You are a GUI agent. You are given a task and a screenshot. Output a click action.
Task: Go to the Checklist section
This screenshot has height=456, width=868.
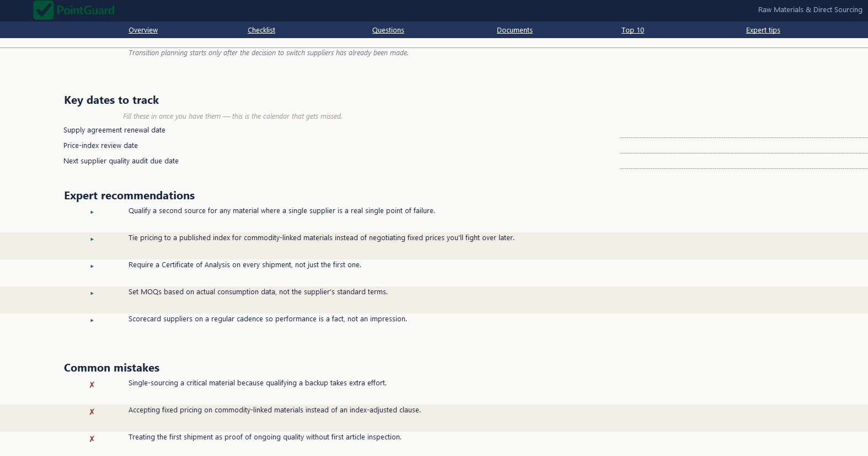click(x=261, y=30)
